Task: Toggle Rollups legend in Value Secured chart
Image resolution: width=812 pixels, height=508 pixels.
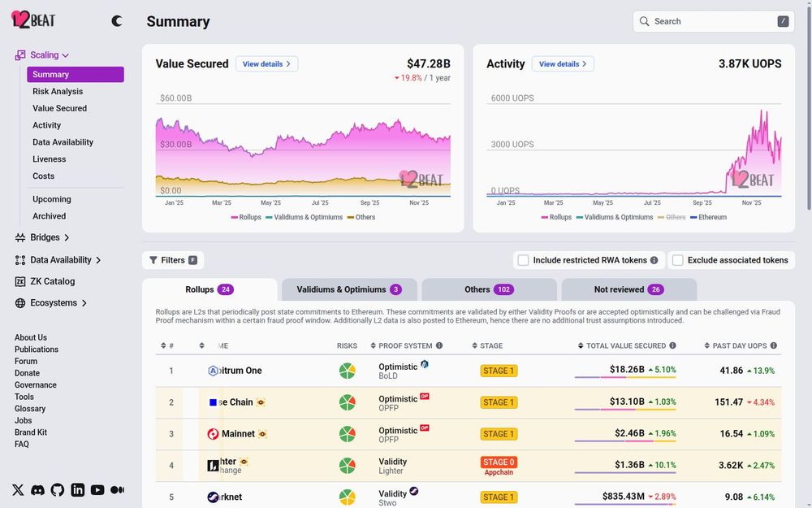Action: [x=246, y=217]
